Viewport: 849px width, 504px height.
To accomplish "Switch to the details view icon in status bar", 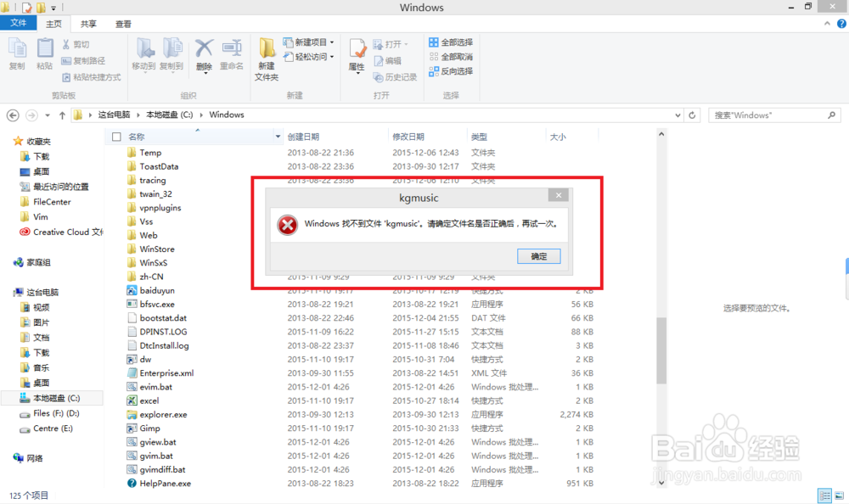I will click(824, 496).
